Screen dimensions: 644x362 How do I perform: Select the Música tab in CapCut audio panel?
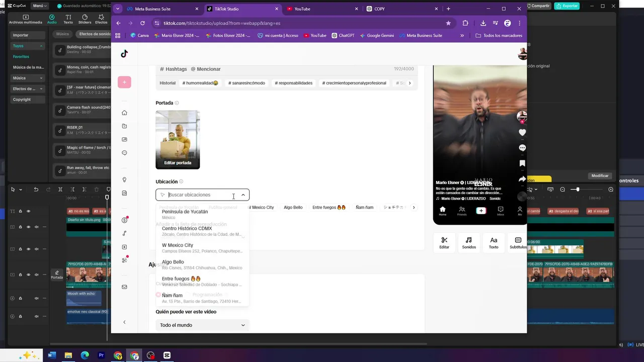click(x=62, y=34)
